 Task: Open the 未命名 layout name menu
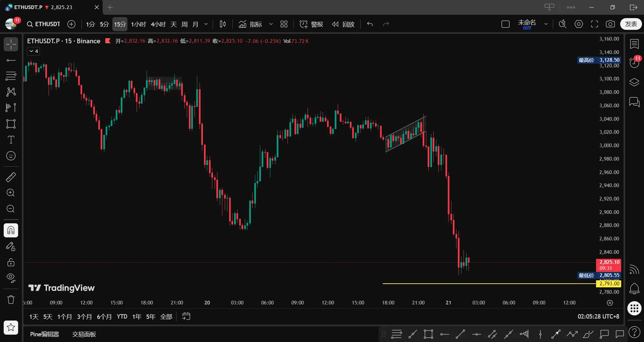(527, 24)
